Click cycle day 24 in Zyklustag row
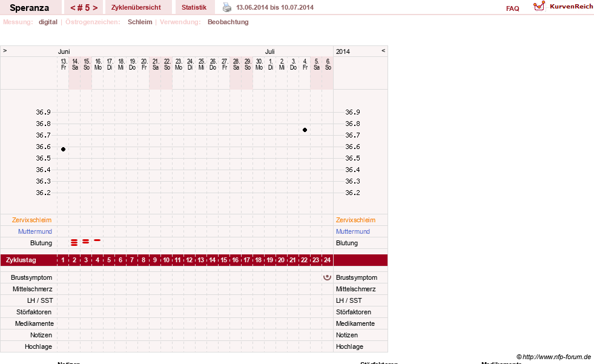This screenshot has height=364, width=594. tap(328, 260)
